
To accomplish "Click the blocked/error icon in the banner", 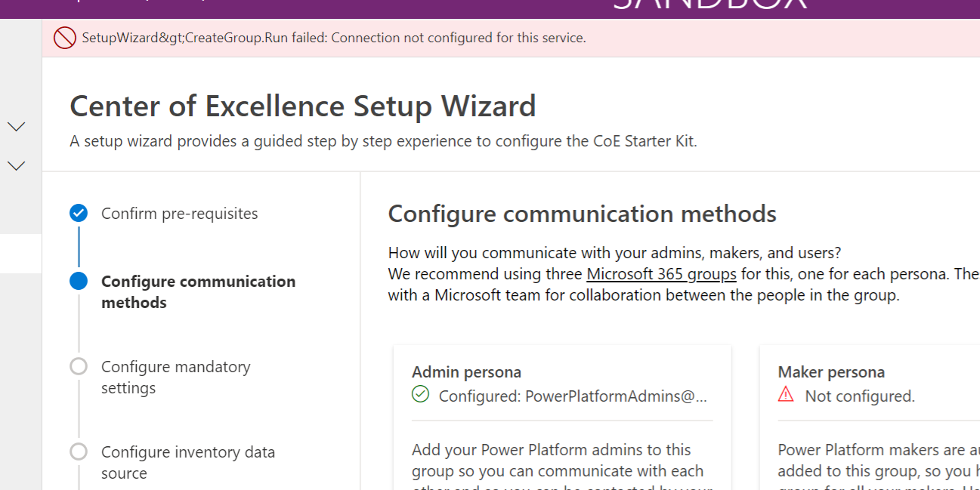I will [63, 37].
